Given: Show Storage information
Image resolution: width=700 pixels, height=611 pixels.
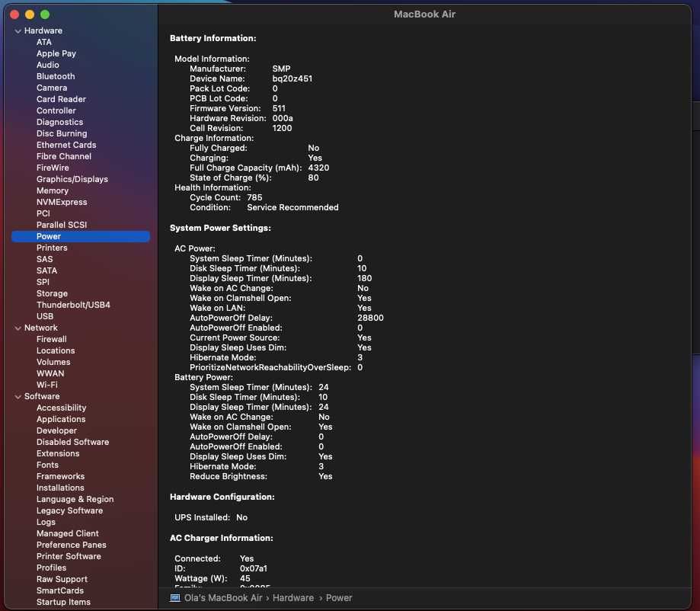Looking at the screenshot, I should tap(53, 293).
